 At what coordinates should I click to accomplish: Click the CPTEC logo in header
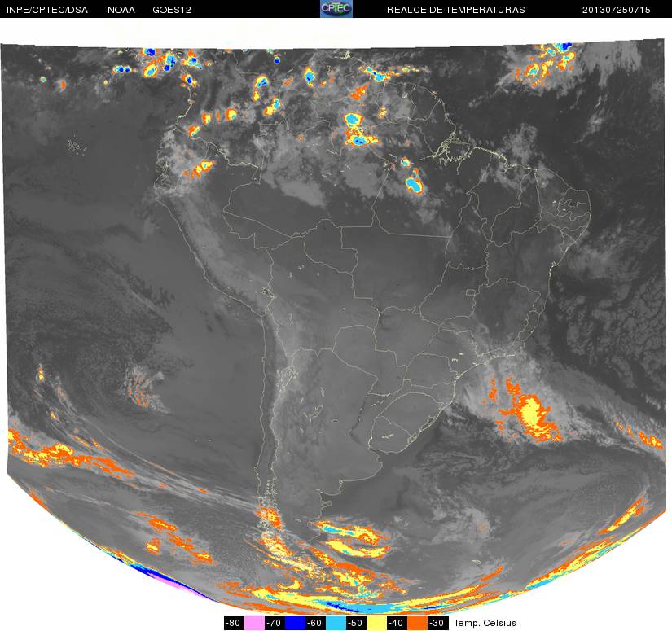[336, 9]
